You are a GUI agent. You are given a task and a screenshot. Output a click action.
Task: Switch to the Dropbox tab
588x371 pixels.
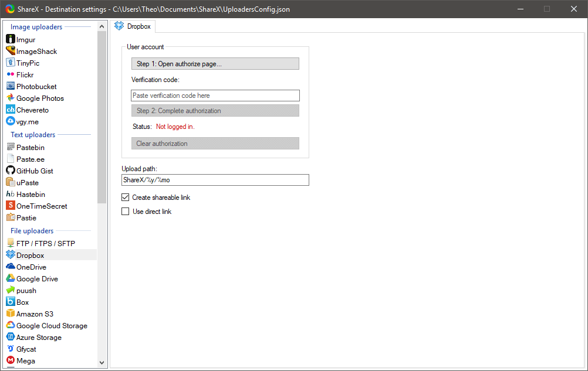coord(133,26)
